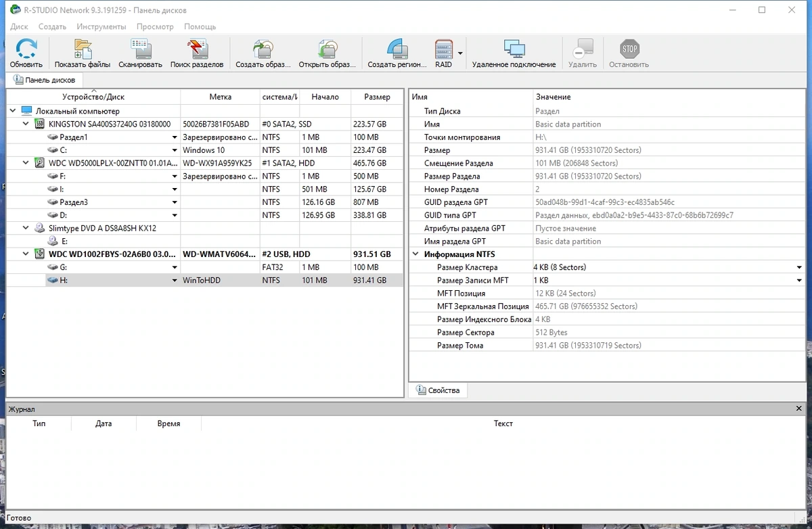Collapse the Slimtype DVD drive node
The width and height of the screenshot is (812, 529).
click(x=26, y=228)
